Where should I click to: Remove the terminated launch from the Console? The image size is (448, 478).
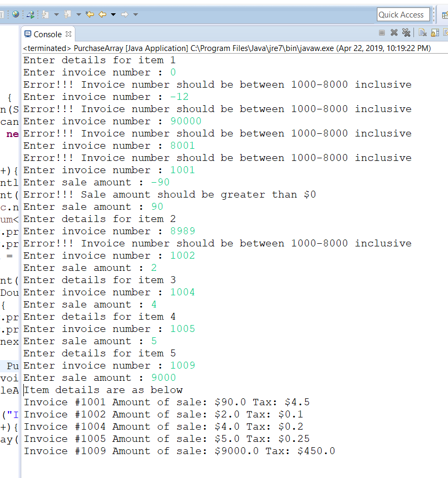pos(394,32)
